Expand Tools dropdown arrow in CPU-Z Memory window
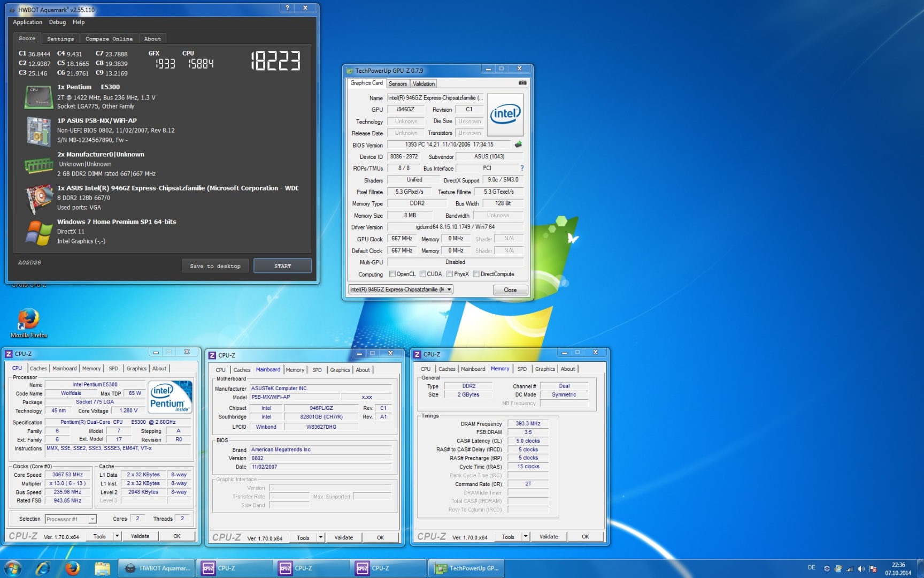 point(526,536)
